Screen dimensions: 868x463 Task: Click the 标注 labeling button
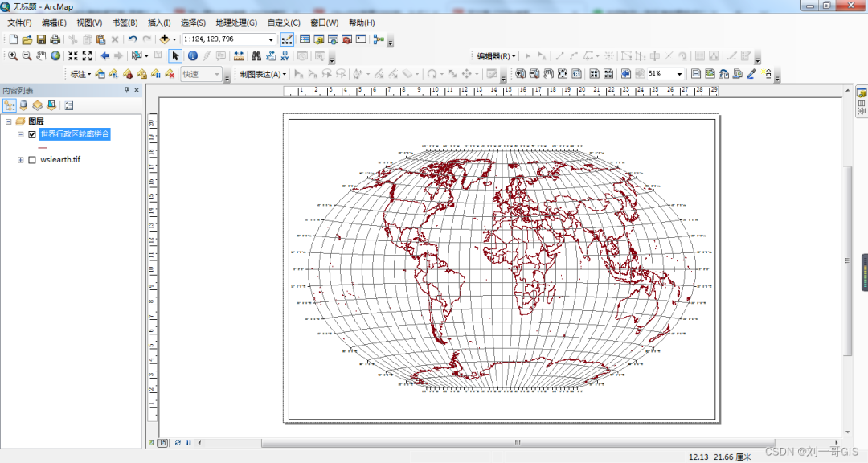pos(80,74)
